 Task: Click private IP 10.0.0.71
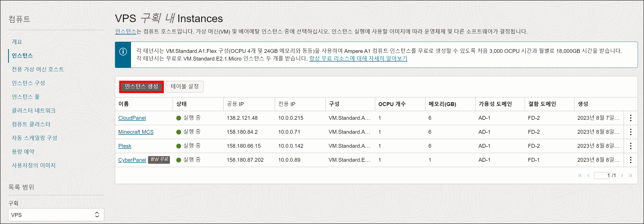289,132
